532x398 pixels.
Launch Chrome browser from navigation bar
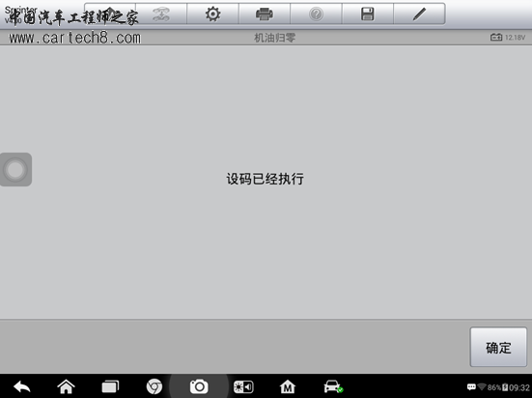coord(154,386)
